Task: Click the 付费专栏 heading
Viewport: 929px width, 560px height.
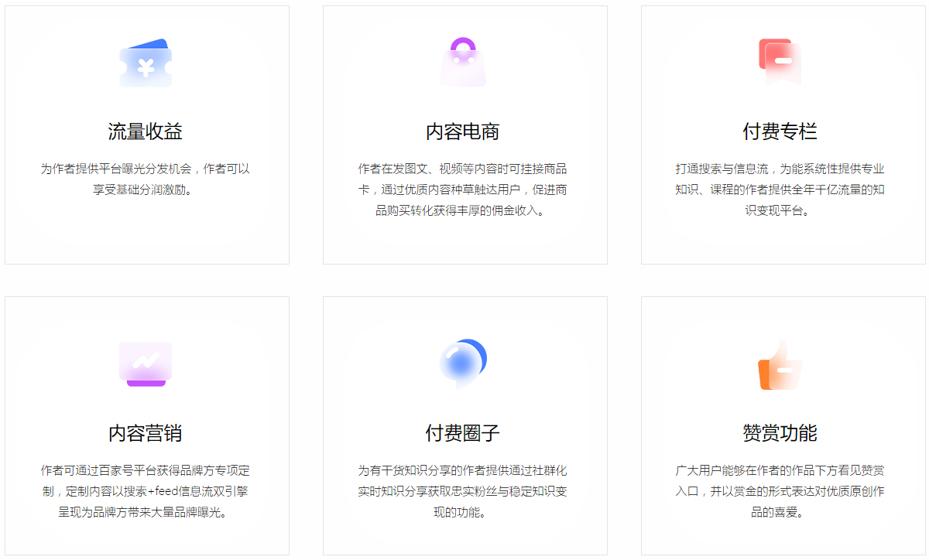Action: pos(780,131)
